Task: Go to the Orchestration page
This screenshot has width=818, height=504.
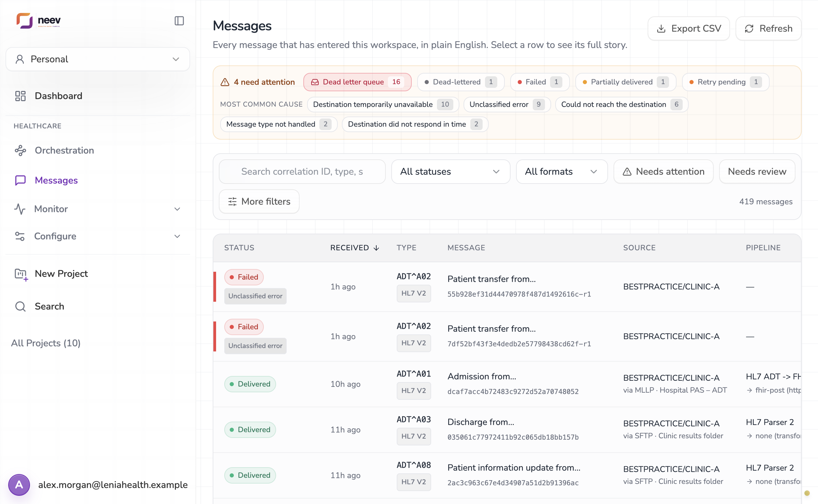Action: coord(98,151)
